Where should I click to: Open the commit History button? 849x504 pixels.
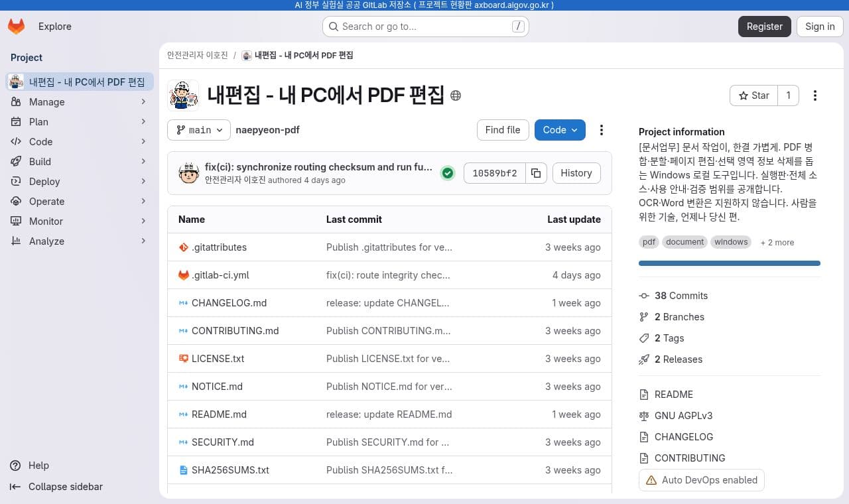[576, 173]
